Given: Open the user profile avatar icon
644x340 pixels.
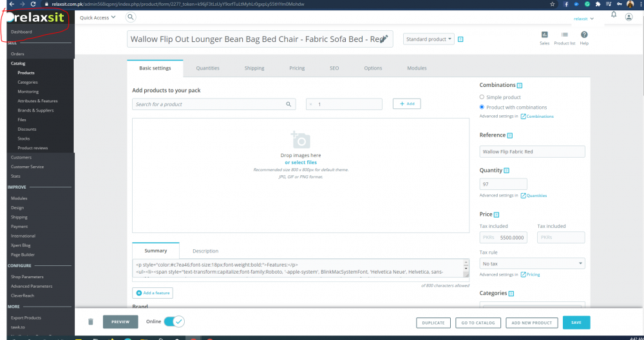Looking at the screenshot, I should [x=629, y=17].
